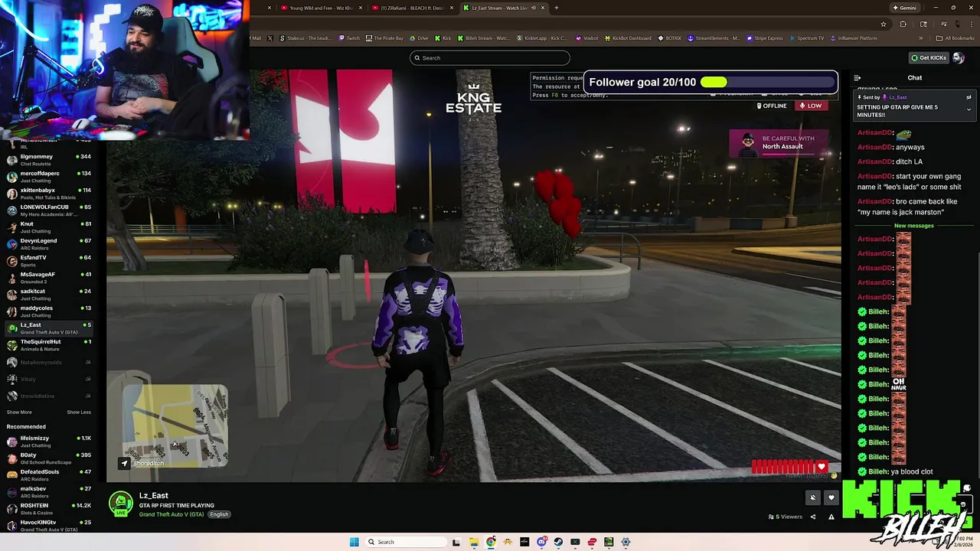
Task: Open recommended channel lifeismizzy
Action: click(x=50, y=442)
